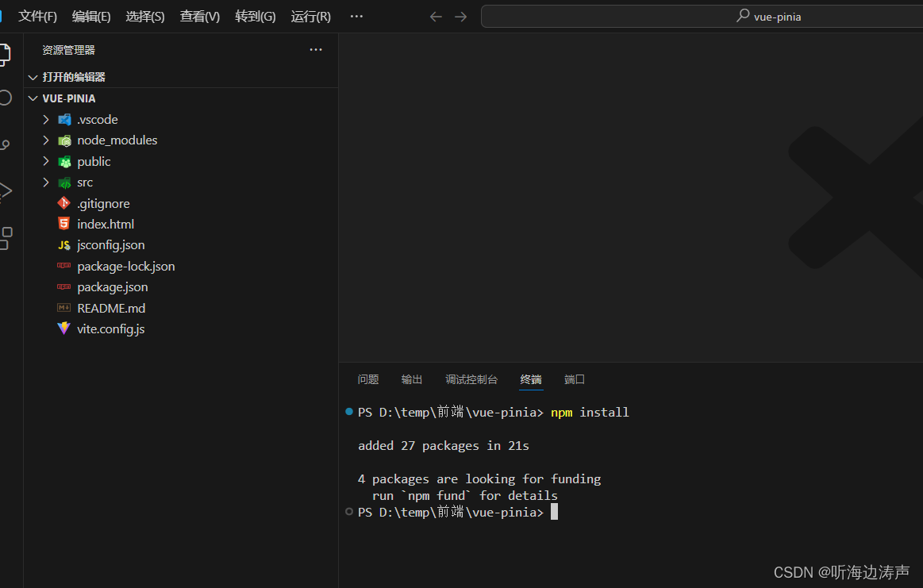Click the navigate back arrow
Image resolution: width=923 pixels, height=588 pixels.
click(436, 17)
